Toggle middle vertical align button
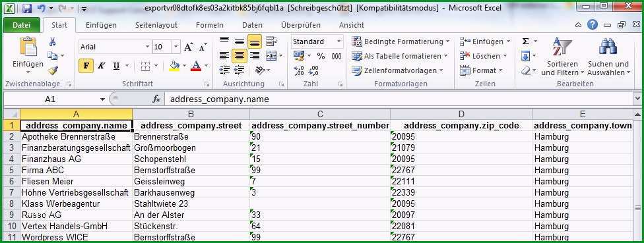The height and width of the screenshot is (243, 644). point(239,41)
